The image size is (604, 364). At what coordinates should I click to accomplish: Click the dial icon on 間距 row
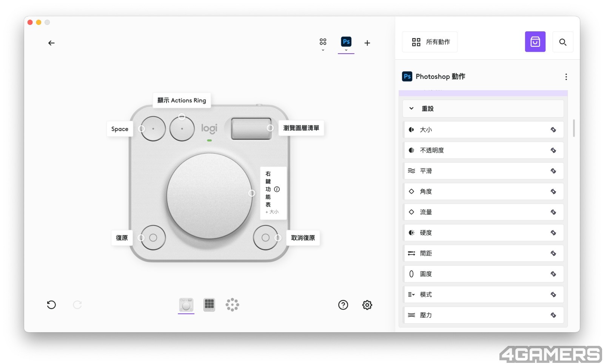[x=553, y=253]
